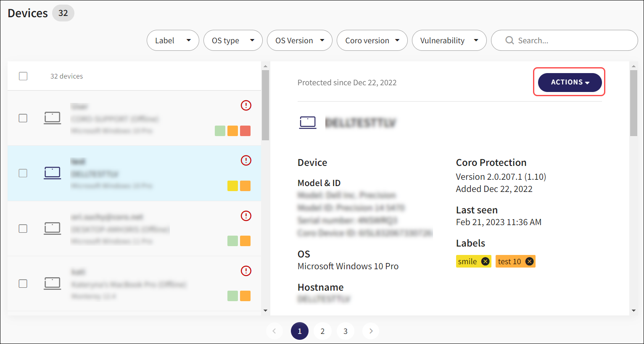Remove the smile label with its X icon
This screenshot has height=344, width=644.
pyautogui.click(x=485, y=261)
